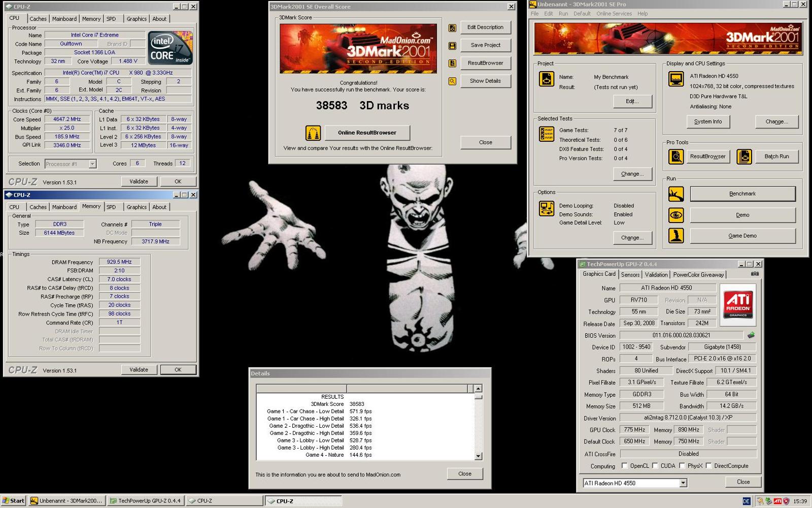Click the Save Project floppy icon
Image resolution: width=812 pixels, height=508 pixels.
click(x=452, y=46)
